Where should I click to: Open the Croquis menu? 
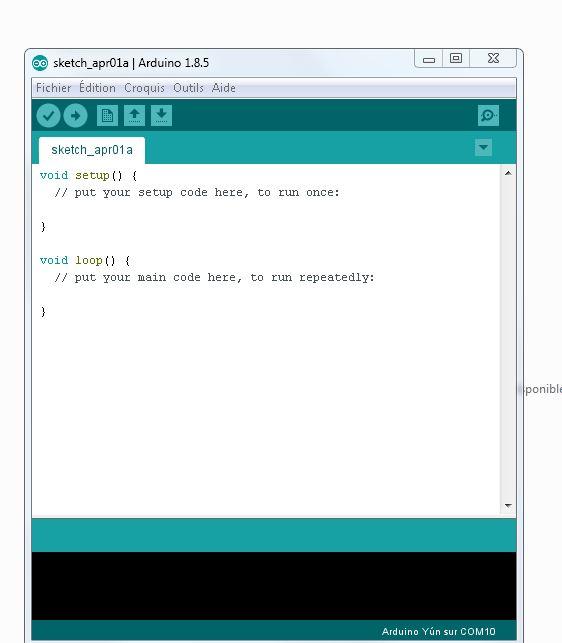click(144, 88)
